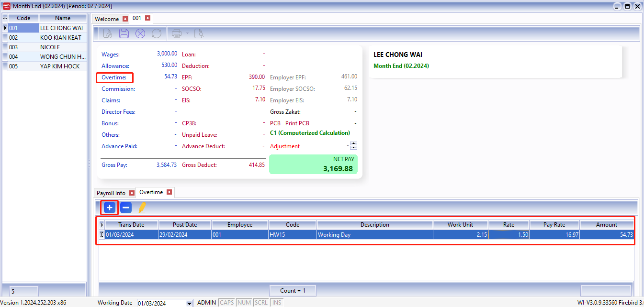Click the Adjustment up stepper arrow

[x=353, y=143]
